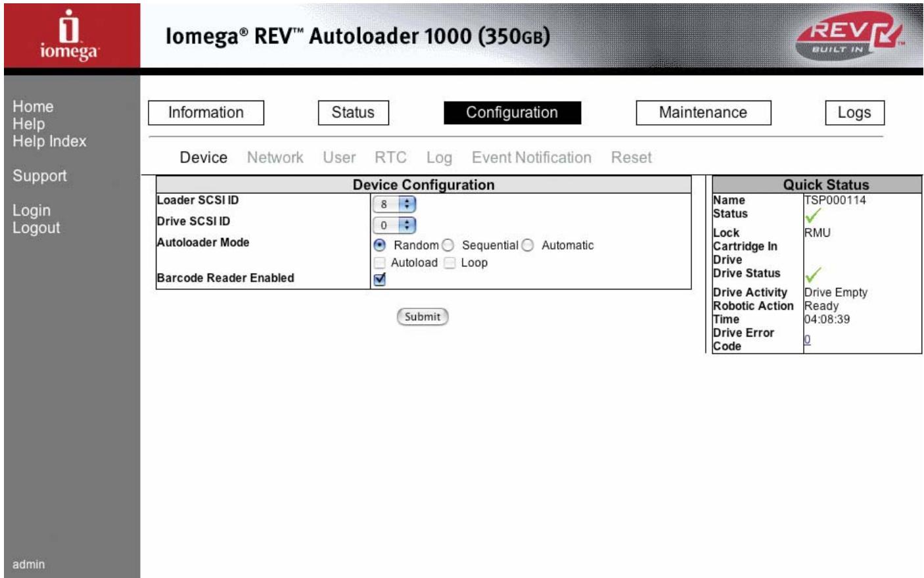Viewport: 924px width, 578px height.
Task: Go to Home in sidebar
Action: [x=33, y=107]
